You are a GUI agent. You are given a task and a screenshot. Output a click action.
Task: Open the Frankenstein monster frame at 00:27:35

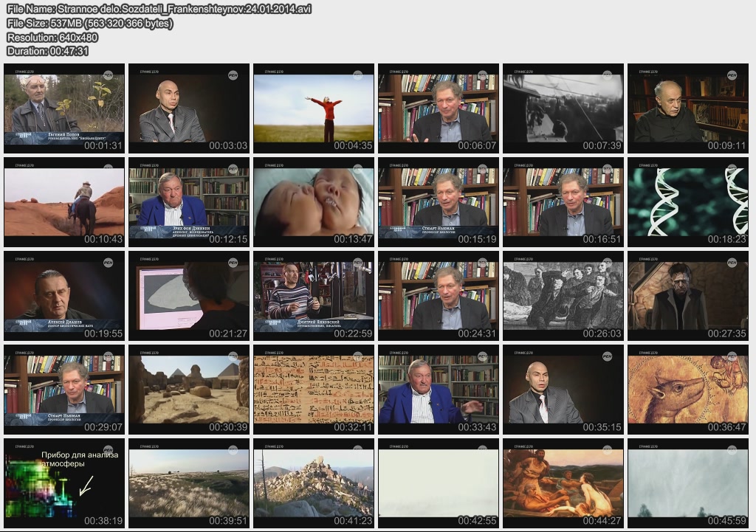[x=687, y=296]
